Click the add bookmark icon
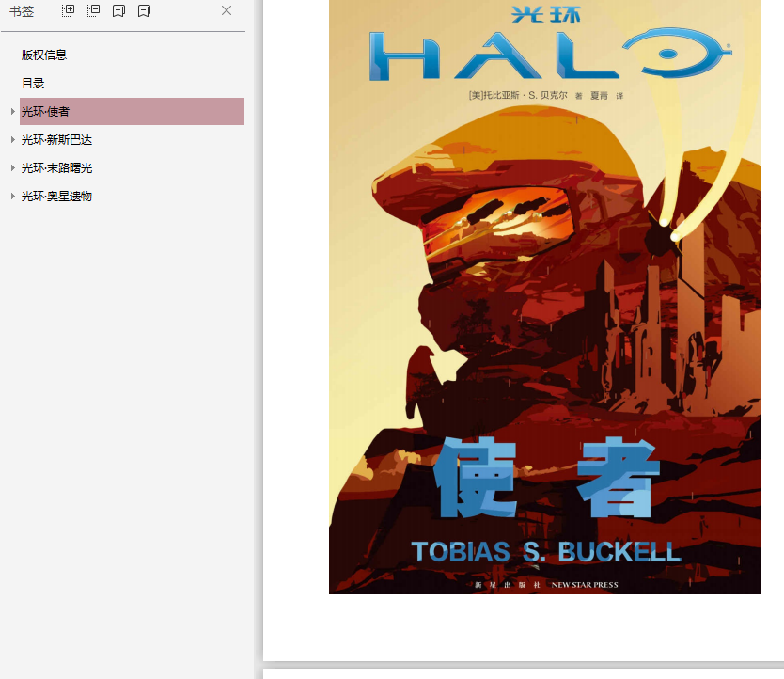The width and height of the screenshot is (784, 679). coord(118,10)
